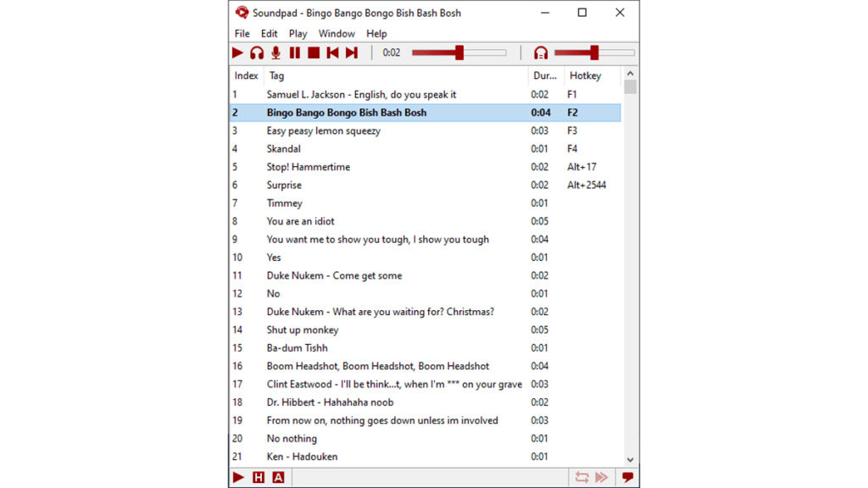Viewport: 868px width, 488px height.
Task: Click the 0:02 elapsed time display
Action: tap(392, 53)
